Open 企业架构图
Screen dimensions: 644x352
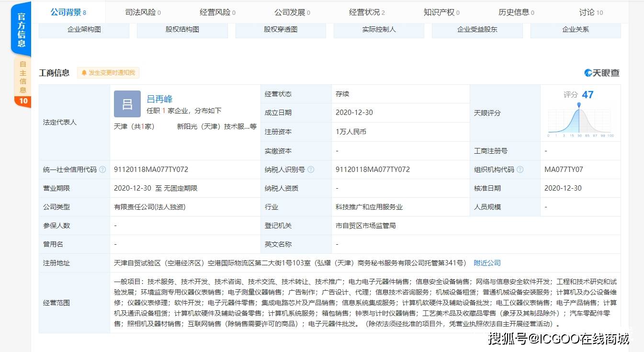point(84,30)
